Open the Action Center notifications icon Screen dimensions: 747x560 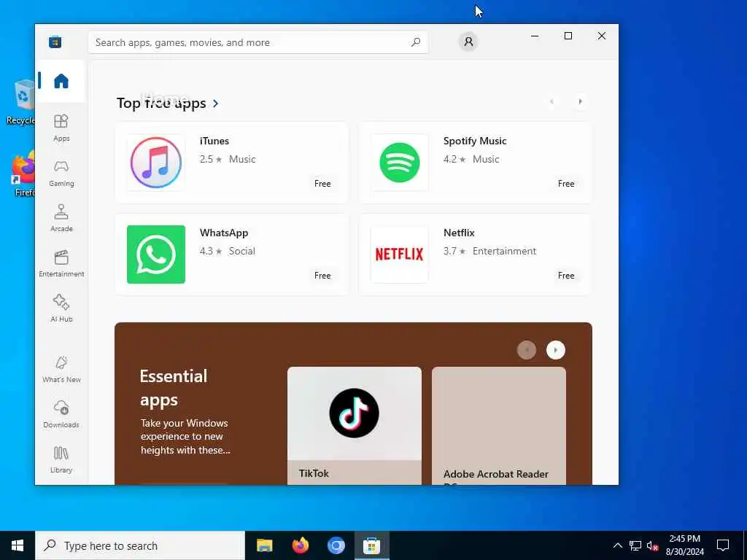723,545
